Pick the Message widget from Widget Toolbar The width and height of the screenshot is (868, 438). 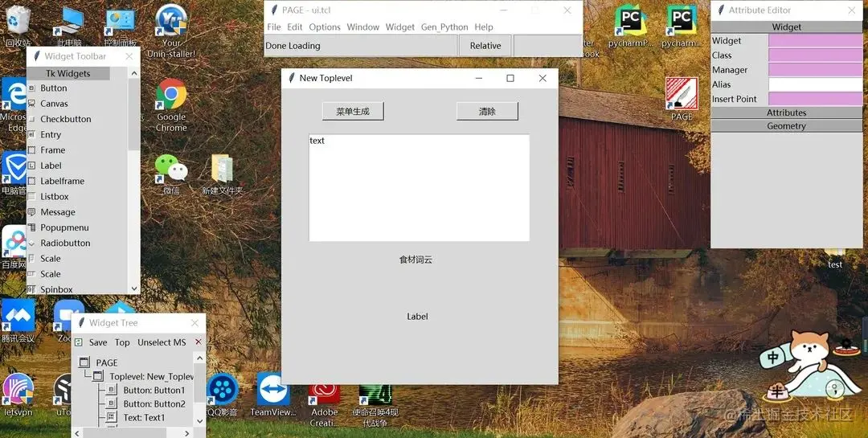click(58, 212)
